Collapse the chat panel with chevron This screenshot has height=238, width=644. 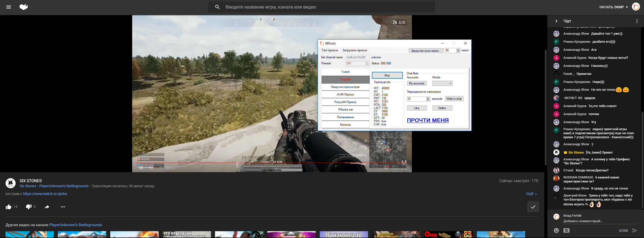tap(556, 21)
